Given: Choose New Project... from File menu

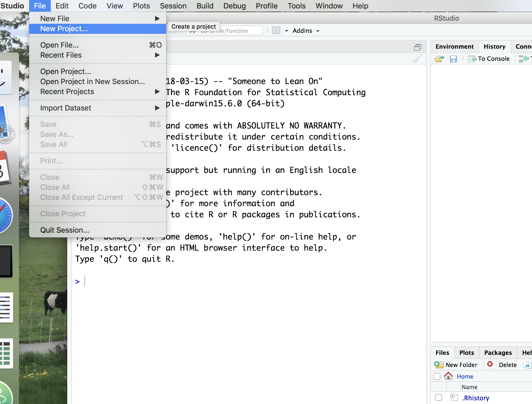Looking at the screenshot, I should coord(98,29).
